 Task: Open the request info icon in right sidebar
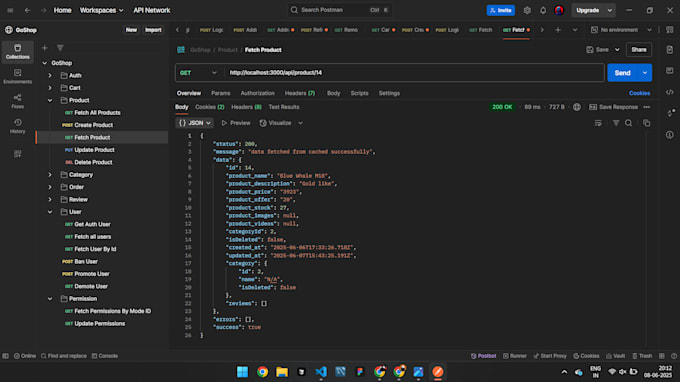coord(670,135)
